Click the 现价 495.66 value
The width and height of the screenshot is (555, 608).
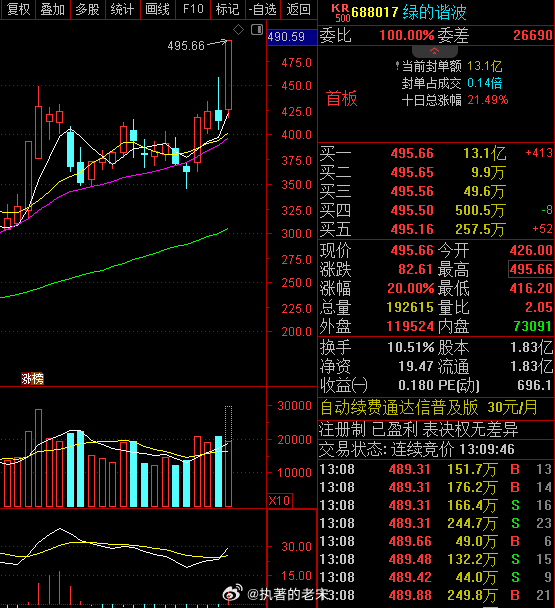412,250
